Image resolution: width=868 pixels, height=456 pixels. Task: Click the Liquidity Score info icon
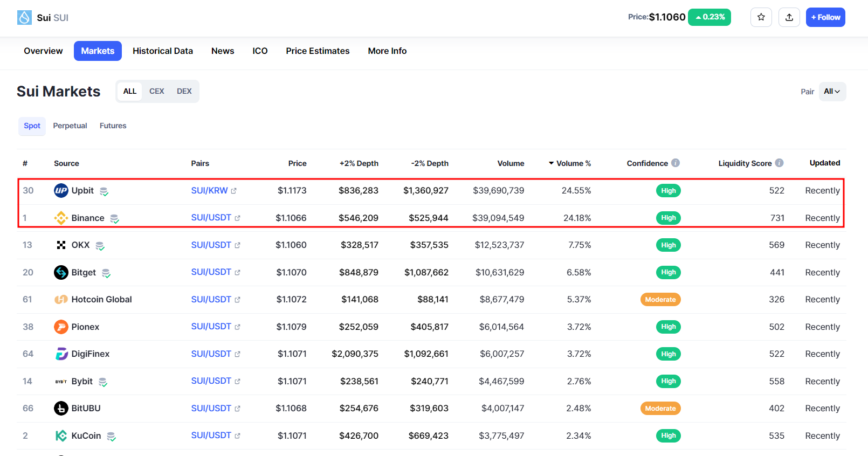[779, 163]
